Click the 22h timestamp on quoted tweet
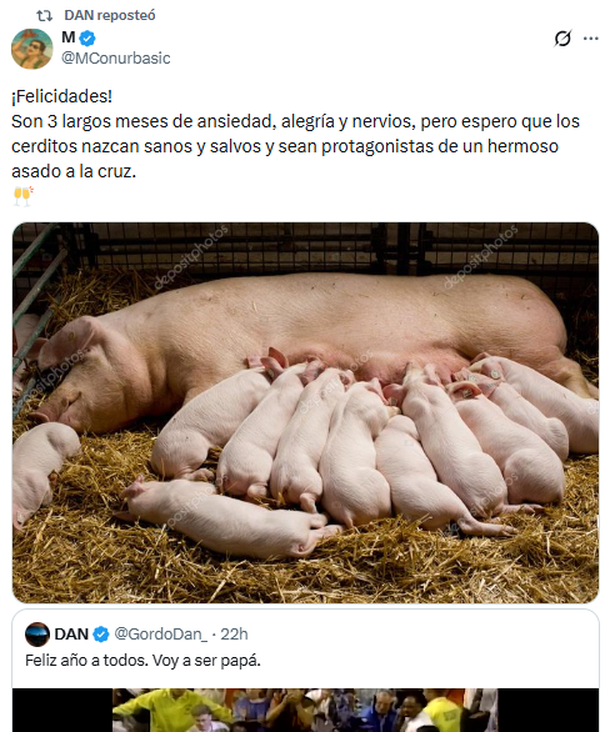 [x=234, y=634]
